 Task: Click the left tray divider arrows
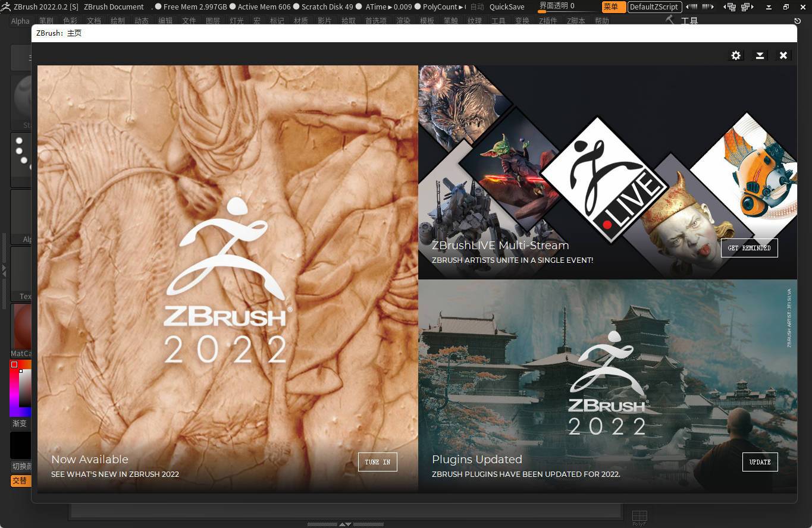point(4,270)
